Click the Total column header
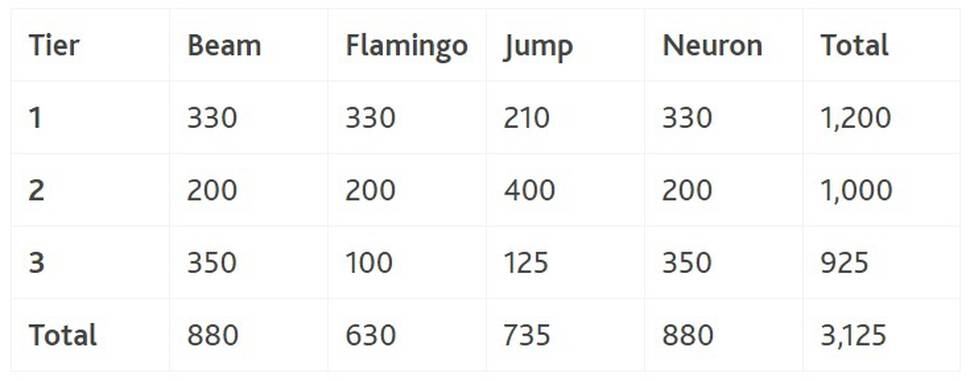The image size is (970, 381). pyautogui.click(x=854, y=45)
